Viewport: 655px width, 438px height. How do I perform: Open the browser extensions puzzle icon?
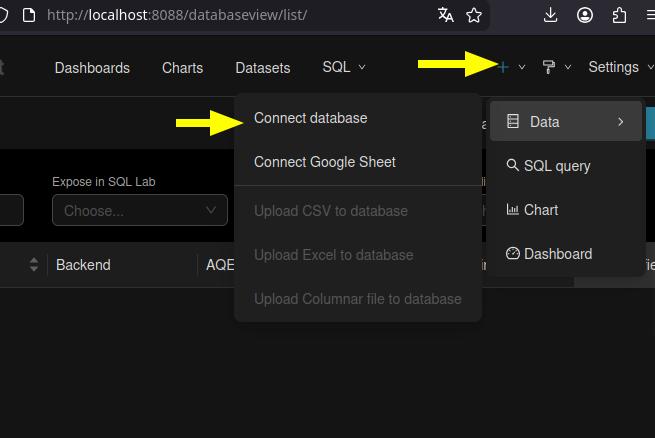point(619,15)
